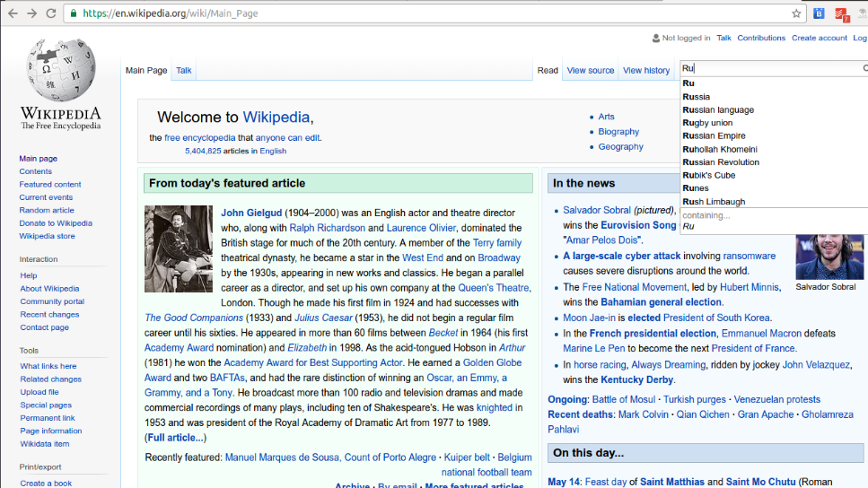868x488 pixels.
Task: Click the green secure padlock icon
Action: point(73,13)
